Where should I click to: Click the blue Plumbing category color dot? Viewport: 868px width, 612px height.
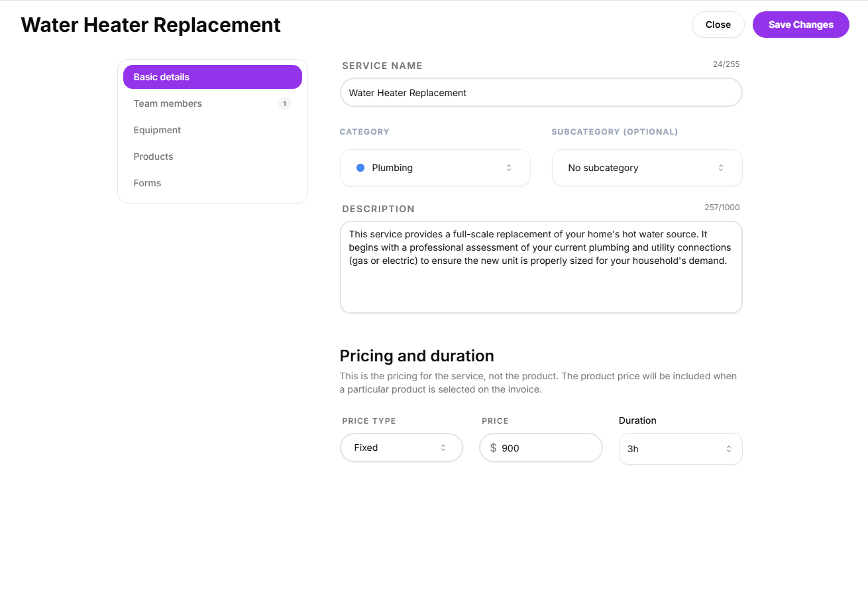[x=360, y=168]
